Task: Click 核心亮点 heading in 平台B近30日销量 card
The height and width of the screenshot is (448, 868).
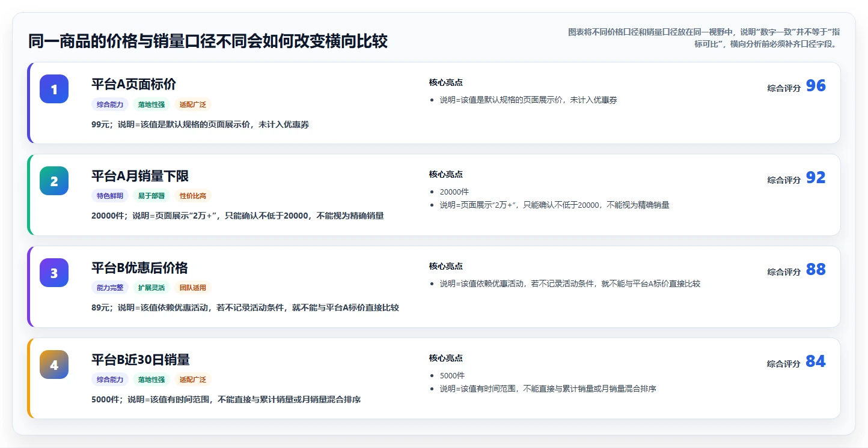Action: pos(446,359)
